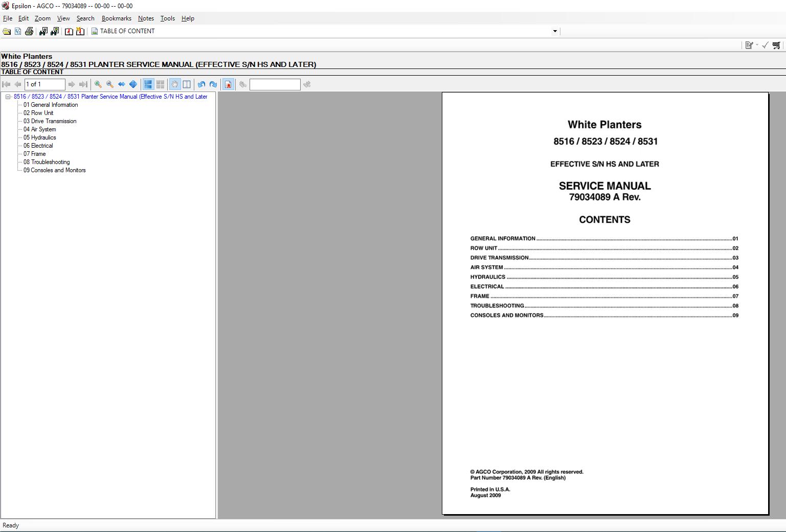Open the Bookmarks menu
Image resolution: width=786 pixels, height=532 pixels.
(117, 18)
